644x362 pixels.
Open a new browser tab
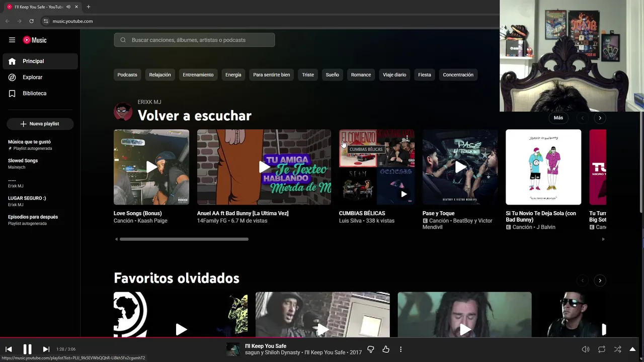click(x=89, y=7)
